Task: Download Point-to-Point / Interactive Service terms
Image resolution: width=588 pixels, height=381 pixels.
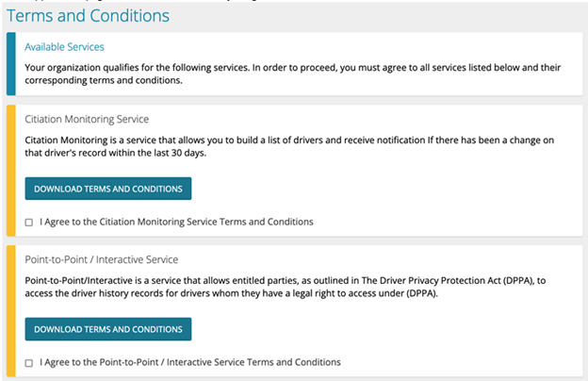Action: 107,329
